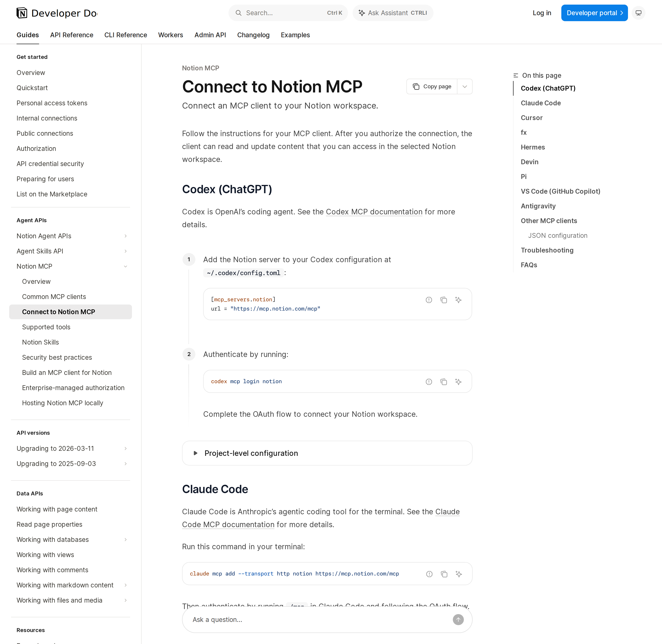Viewport: 662px width, 644px height.
Task: Expand Working with databases in sidebar
Action: [126, 540]
